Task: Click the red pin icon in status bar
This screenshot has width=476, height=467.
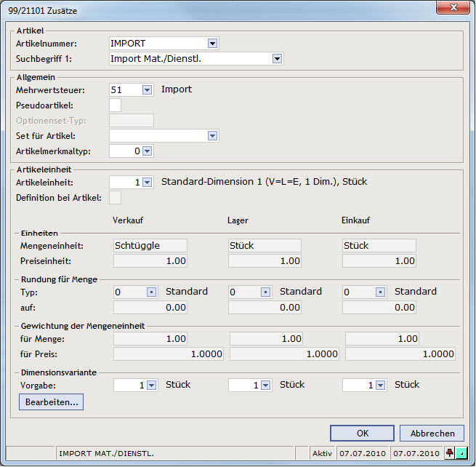Action: [x=450, y=453]
